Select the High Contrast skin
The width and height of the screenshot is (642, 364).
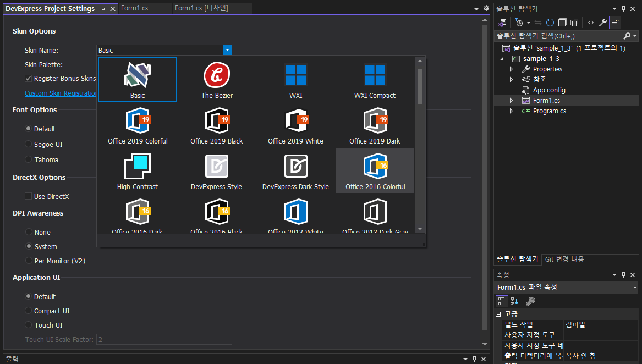(138, 171)
